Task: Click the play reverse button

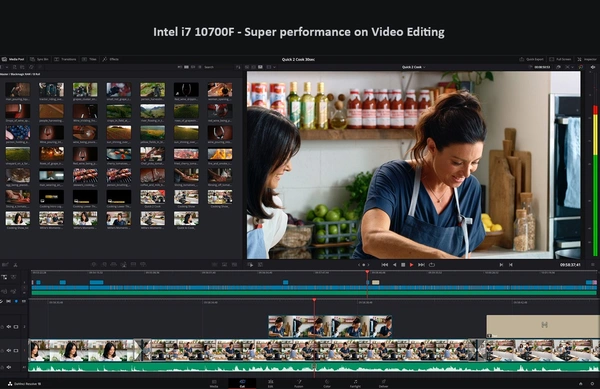Action: click(x=395, y=265)
